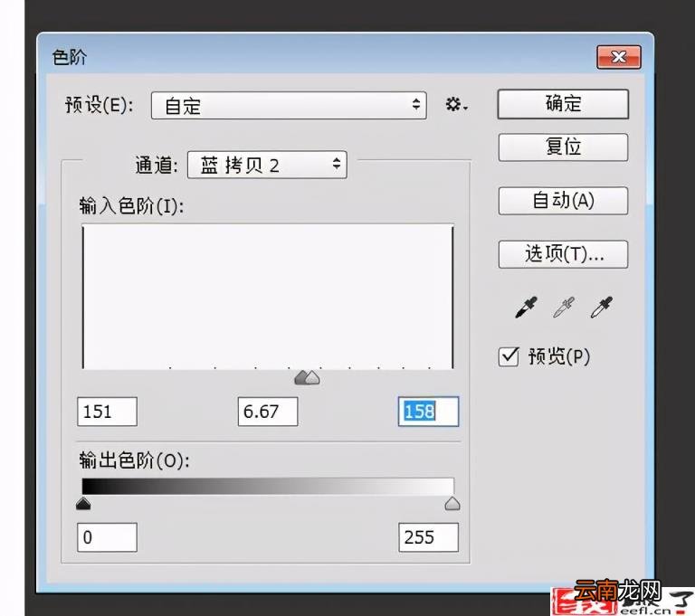Select the black point eyedropper
695x616 pixels.
526,308
